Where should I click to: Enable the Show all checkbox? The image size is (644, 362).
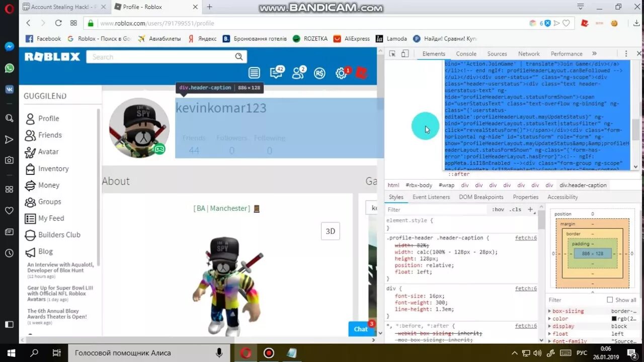(x=610, y=300)
